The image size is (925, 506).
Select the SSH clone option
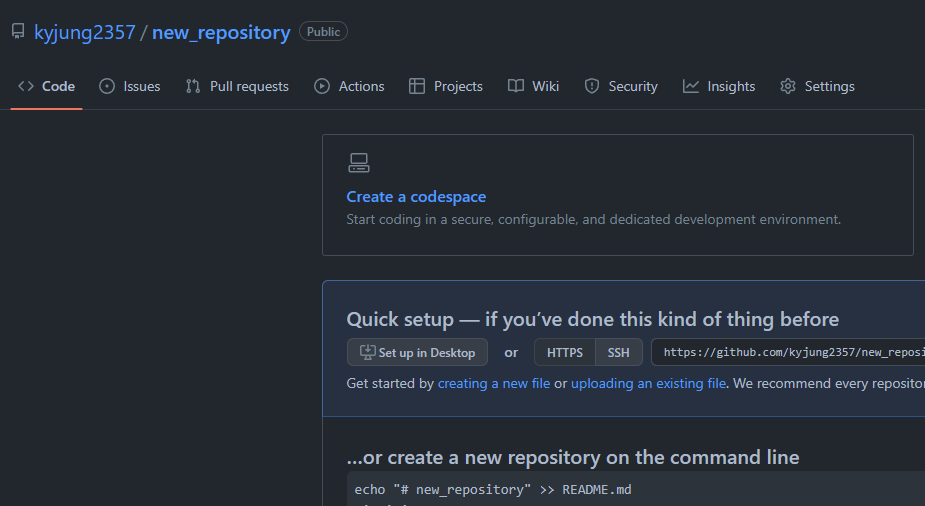click(618, 352)
